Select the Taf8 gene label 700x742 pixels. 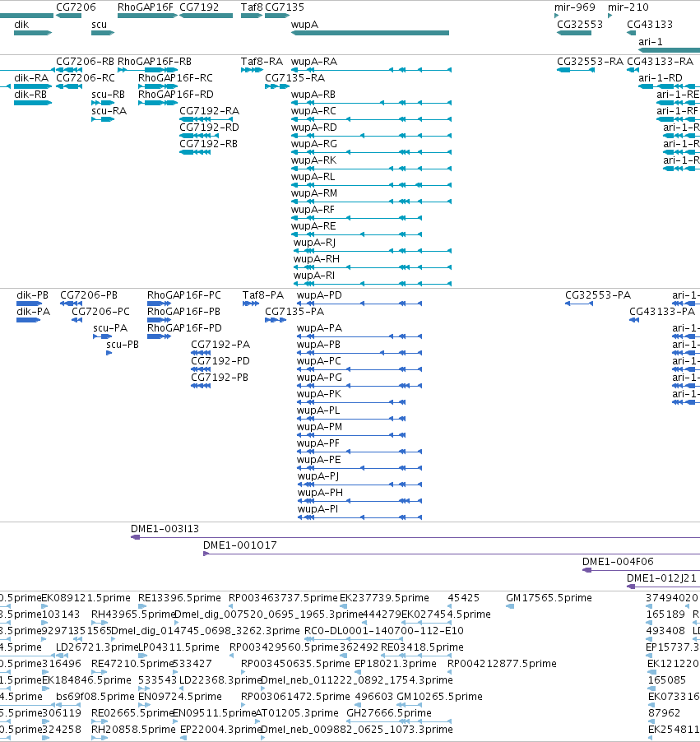point(252,7)
